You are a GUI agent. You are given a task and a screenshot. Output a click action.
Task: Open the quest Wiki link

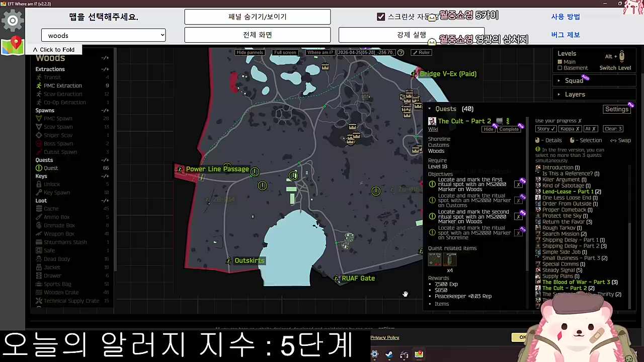pyautogui.click(x=433, y=129)
